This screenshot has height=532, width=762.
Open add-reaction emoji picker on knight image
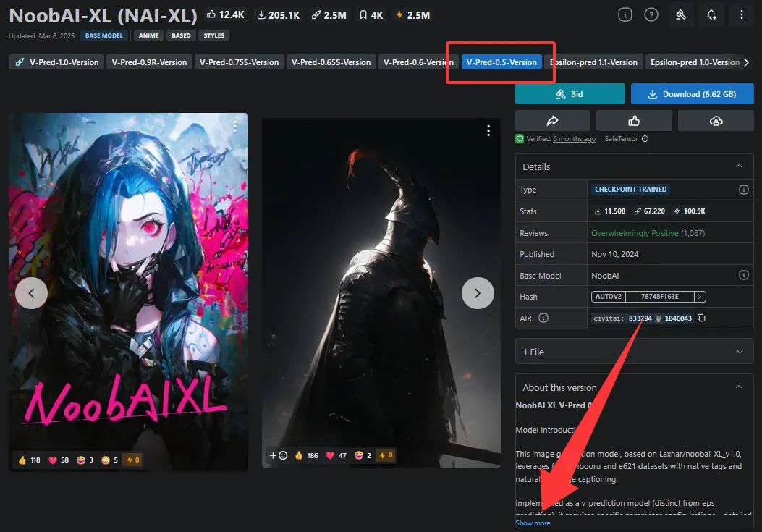pyautogui.click(x=279, y=455)
